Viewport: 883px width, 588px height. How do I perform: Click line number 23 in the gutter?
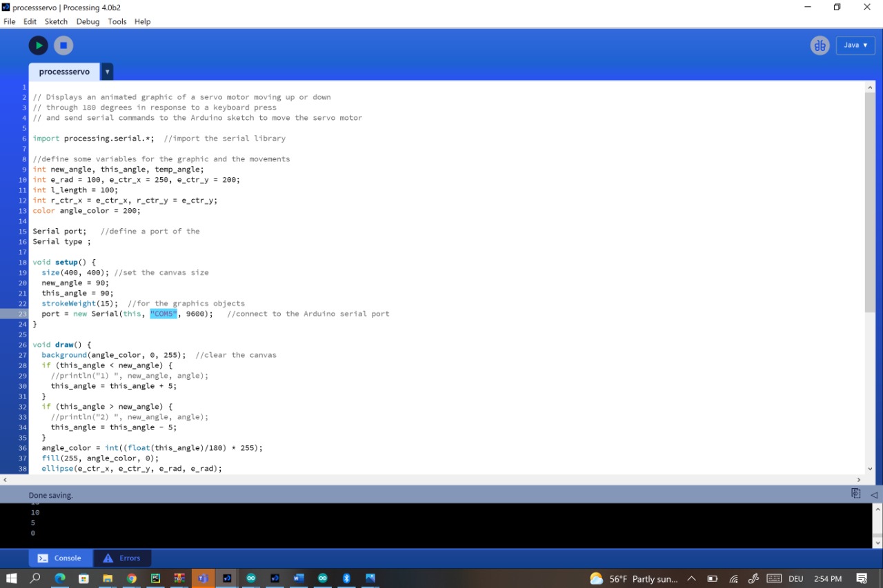click(22, 314)
